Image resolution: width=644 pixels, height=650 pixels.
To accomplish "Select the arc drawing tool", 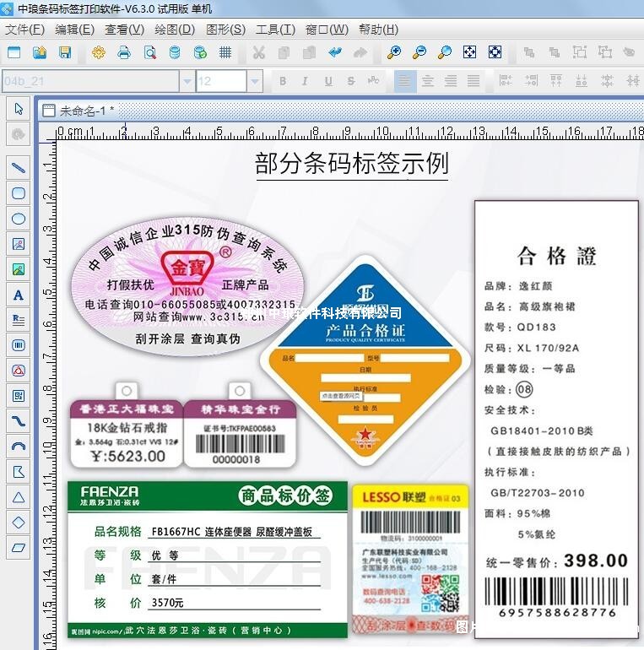I will (19, 446).
